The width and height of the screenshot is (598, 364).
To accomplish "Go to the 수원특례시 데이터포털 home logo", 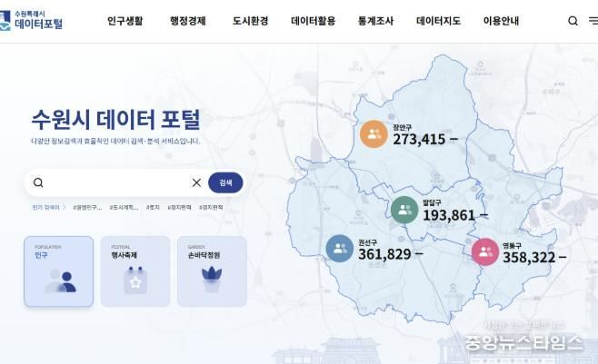I will point(32,20).
